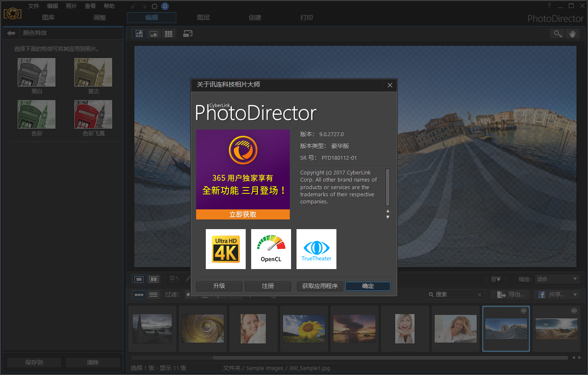588x375 pixels.
Task: Switch to the 创建 tab
Action: pyautogui.click(x=255, y=18)
